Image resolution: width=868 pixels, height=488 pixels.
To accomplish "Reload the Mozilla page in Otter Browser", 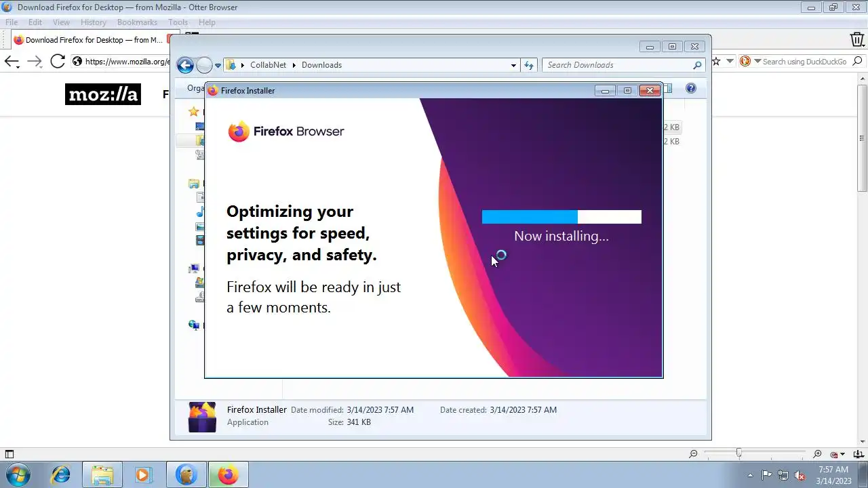I will tap(58, 62).
